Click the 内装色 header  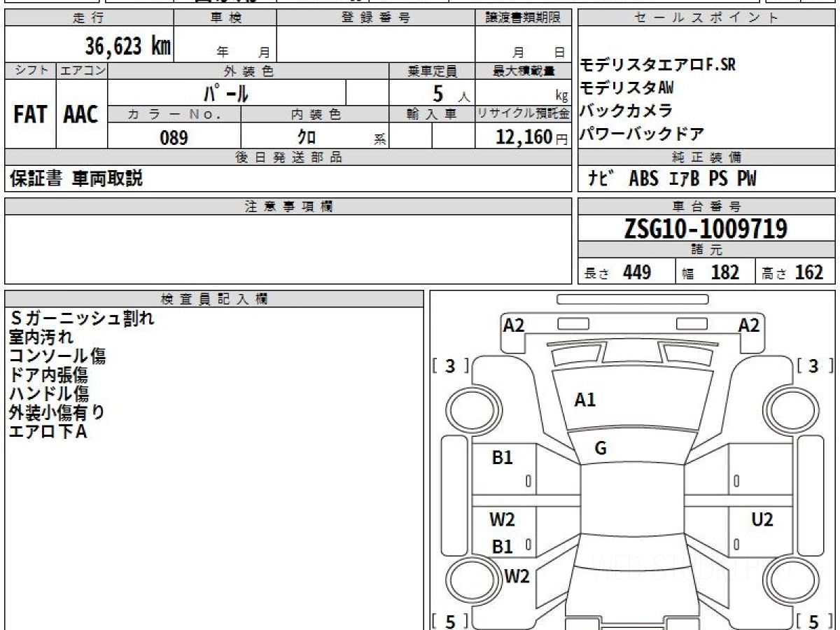pos(315,114)
